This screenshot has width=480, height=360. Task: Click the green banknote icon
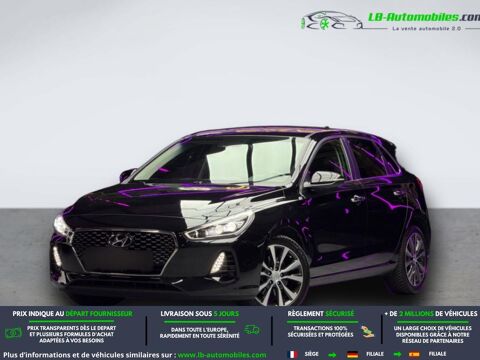[13, 332]
